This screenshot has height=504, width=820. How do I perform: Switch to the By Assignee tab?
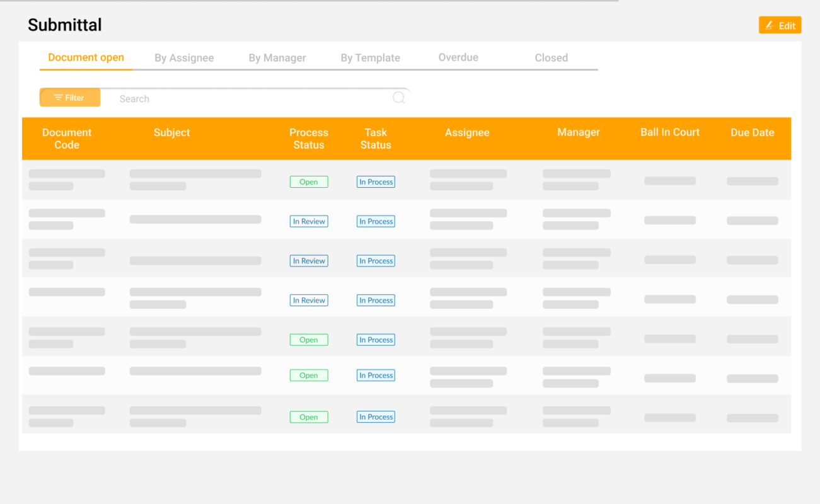tap(184, 57)
